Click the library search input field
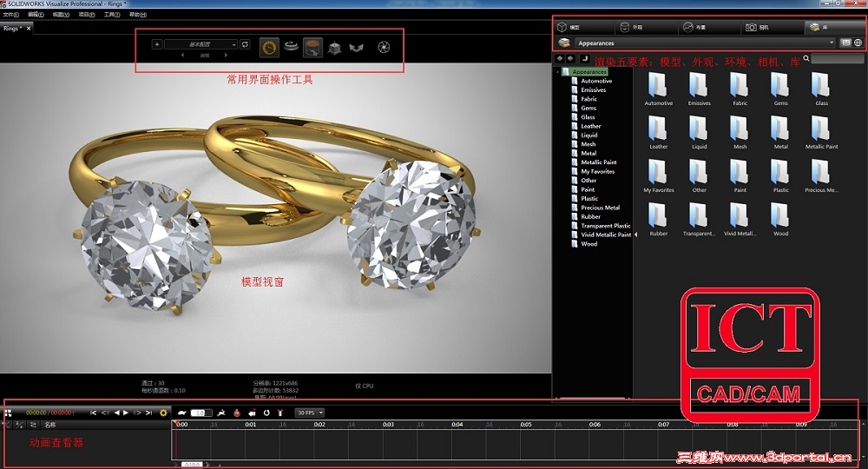The width and height of the screenshot is (868, 469). pos(837,59)
